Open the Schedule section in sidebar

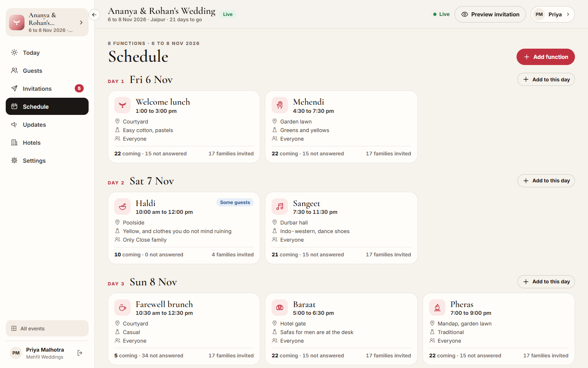pyautogui.click(x=47, y=106)
